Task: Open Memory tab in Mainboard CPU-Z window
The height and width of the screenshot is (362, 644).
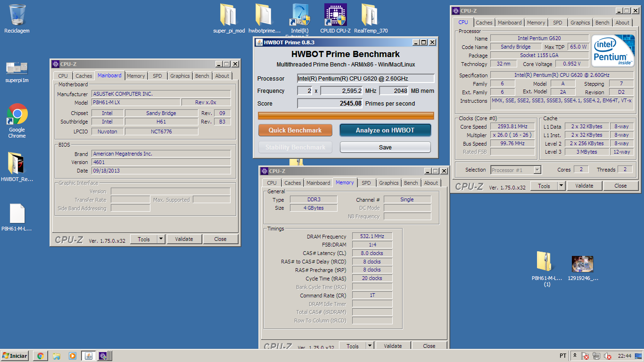Action: tap(136, 76)
